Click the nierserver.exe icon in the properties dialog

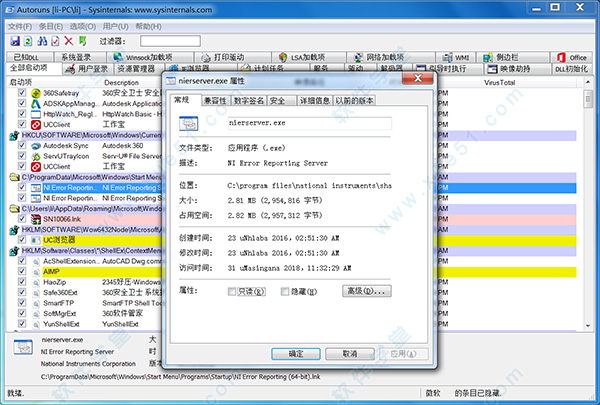pyautogui.click(x=189, y=123)
